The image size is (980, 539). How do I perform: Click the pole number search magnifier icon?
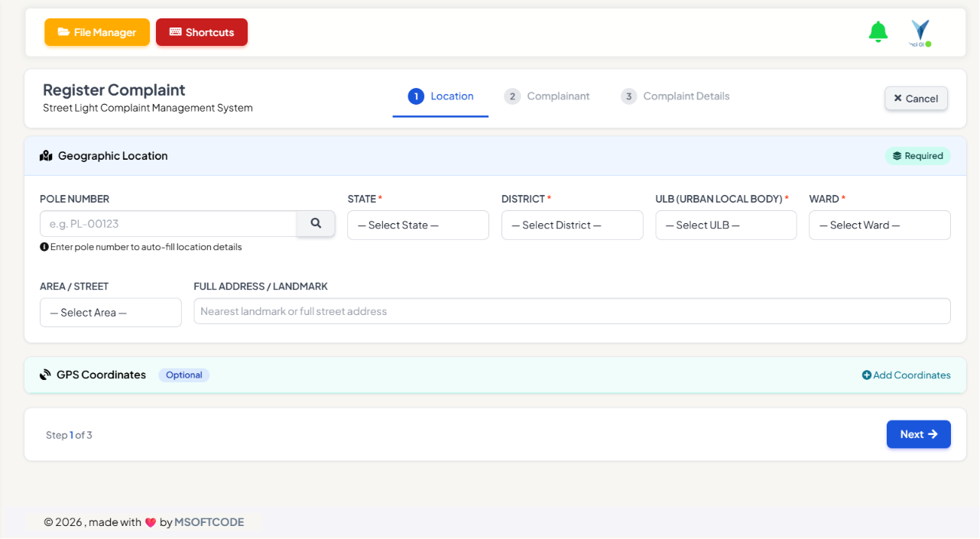point(316,224)
